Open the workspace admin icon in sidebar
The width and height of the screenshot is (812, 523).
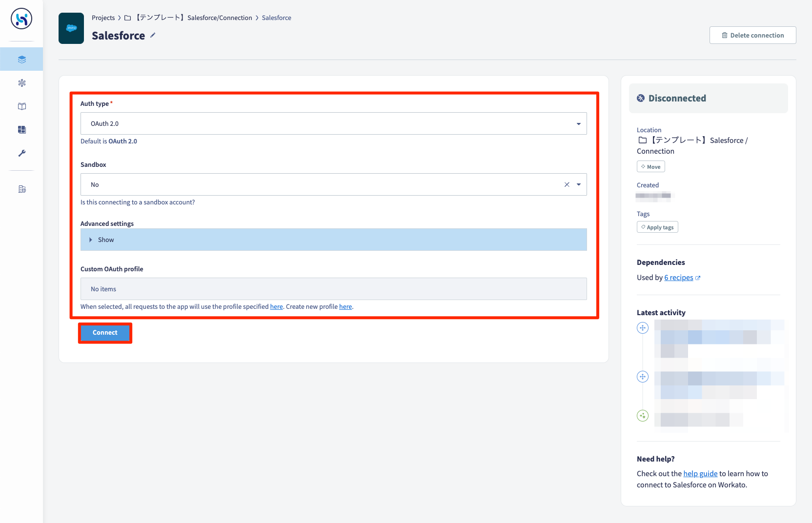(21, 189)
